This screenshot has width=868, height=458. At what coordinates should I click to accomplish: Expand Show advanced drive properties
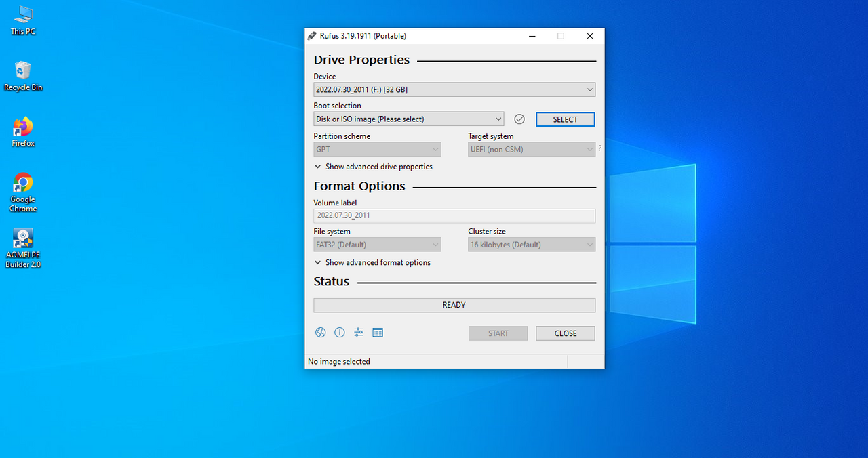click(x=373, y=166)
